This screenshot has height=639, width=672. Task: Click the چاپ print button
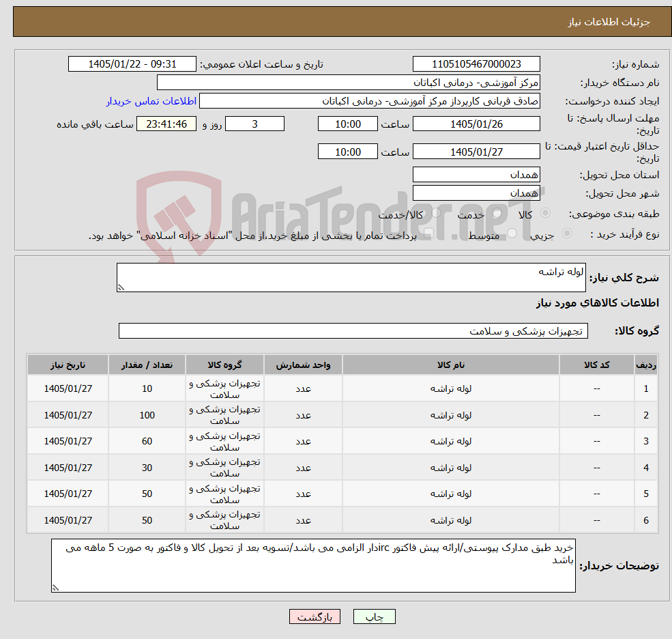[374, 616]
